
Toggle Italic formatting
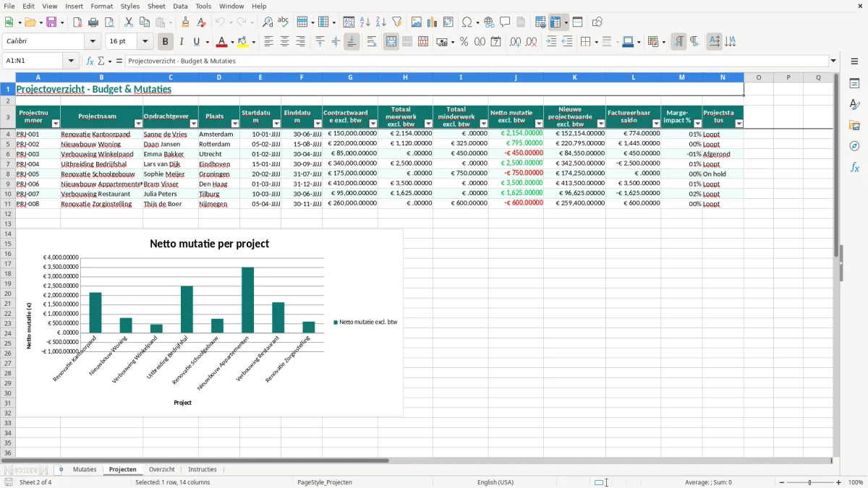(x=181, y=42)
